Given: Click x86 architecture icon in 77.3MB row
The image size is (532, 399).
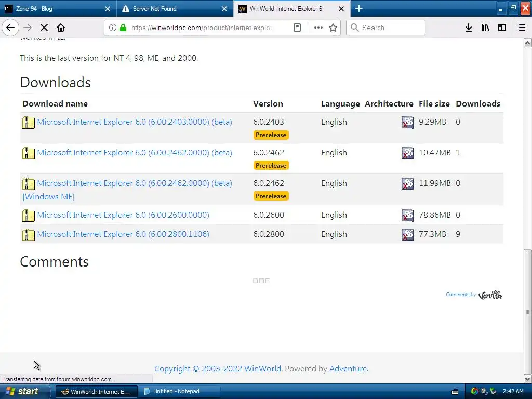Looking at the screenshot, I should point(407,234).
